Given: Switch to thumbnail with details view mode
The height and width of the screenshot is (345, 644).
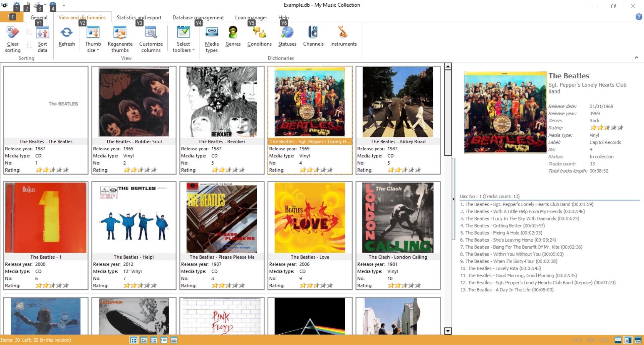Looking at the screenshot, I should (x=144, y=340).
